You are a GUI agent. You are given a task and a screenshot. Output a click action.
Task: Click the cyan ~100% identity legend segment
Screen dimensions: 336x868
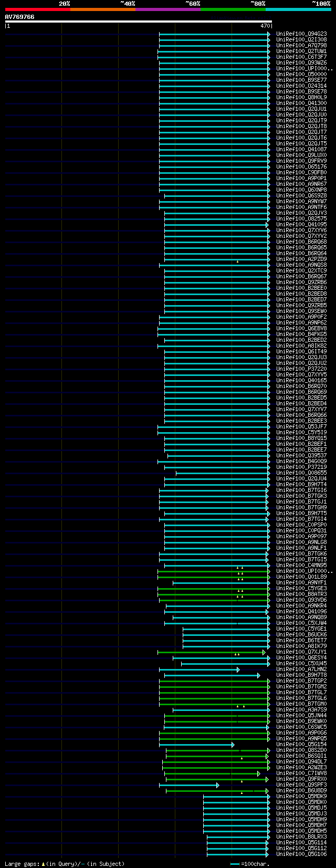pyautogui.click(x=298, y=9)
